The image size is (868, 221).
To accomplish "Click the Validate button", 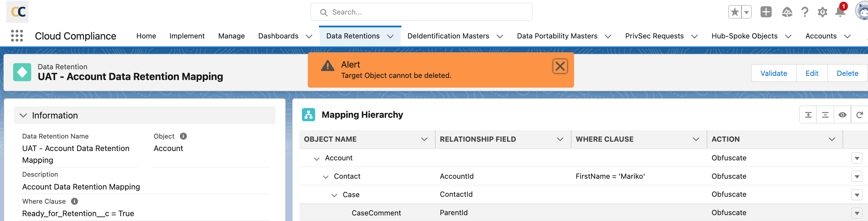I will (773, 73).
